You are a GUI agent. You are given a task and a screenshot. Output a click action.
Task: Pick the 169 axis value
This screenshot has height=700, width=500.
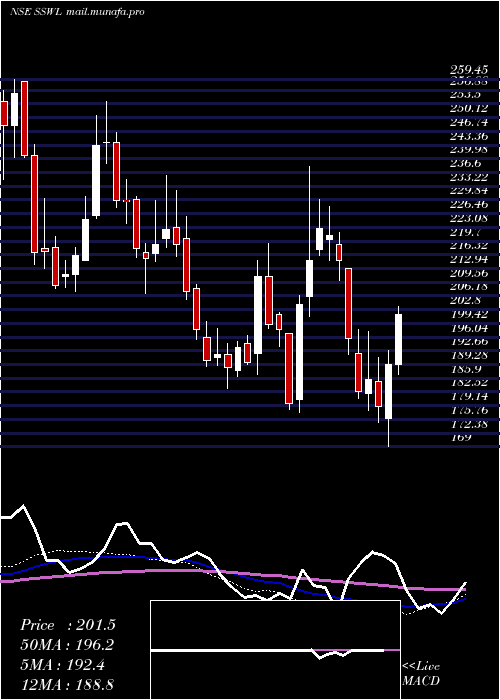(460, 437)
